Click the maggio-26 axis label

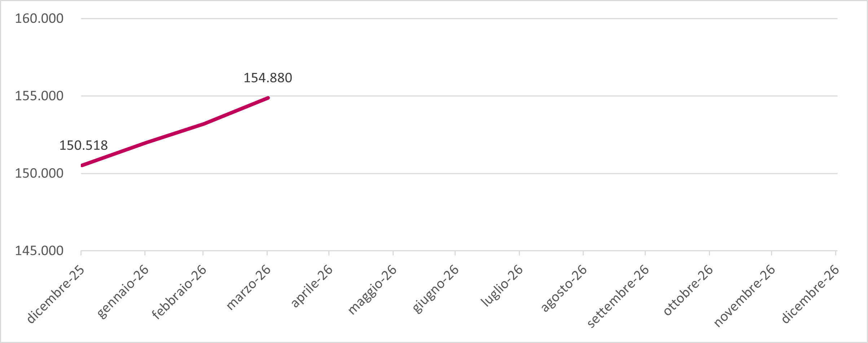coord(372,290)
